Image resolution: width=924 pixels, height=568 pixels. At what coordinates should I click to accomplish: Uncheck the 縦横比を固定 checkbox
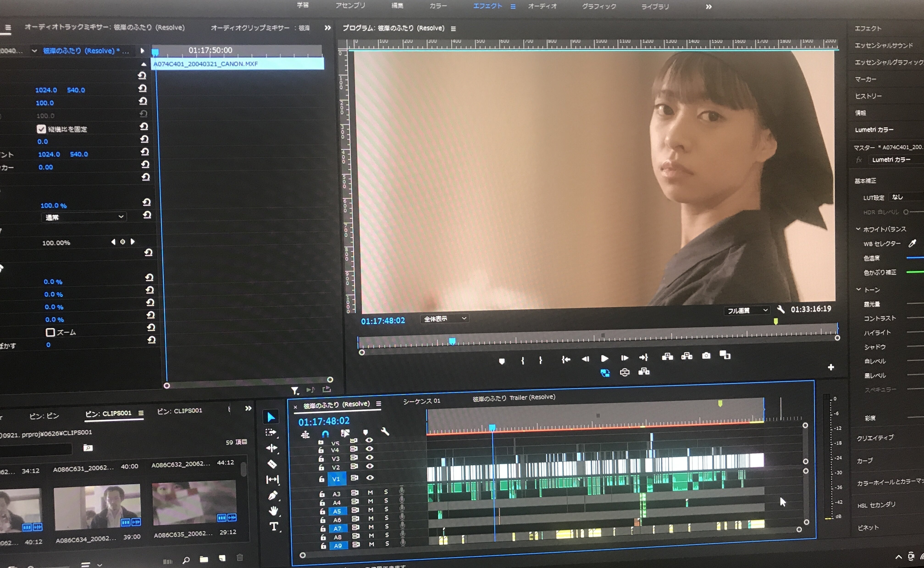(41, 129)
